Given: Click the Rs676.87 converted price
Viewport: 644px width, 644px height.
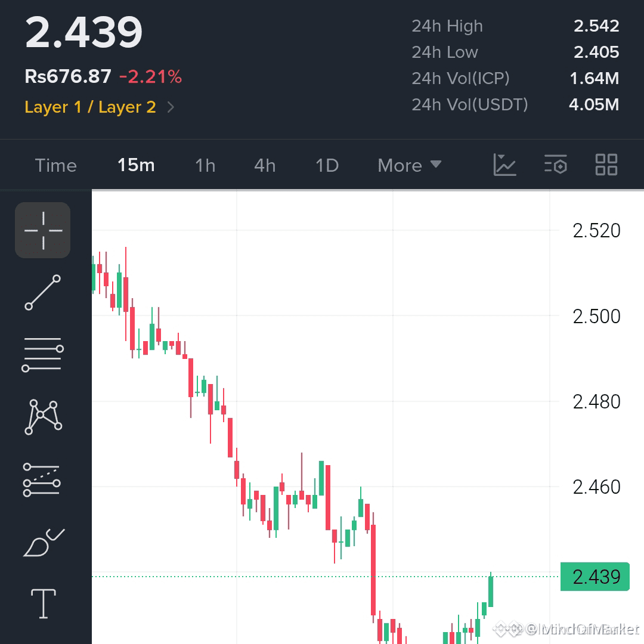Looking at the screenshot, I should pyautogui.click(x=68, y=76).
